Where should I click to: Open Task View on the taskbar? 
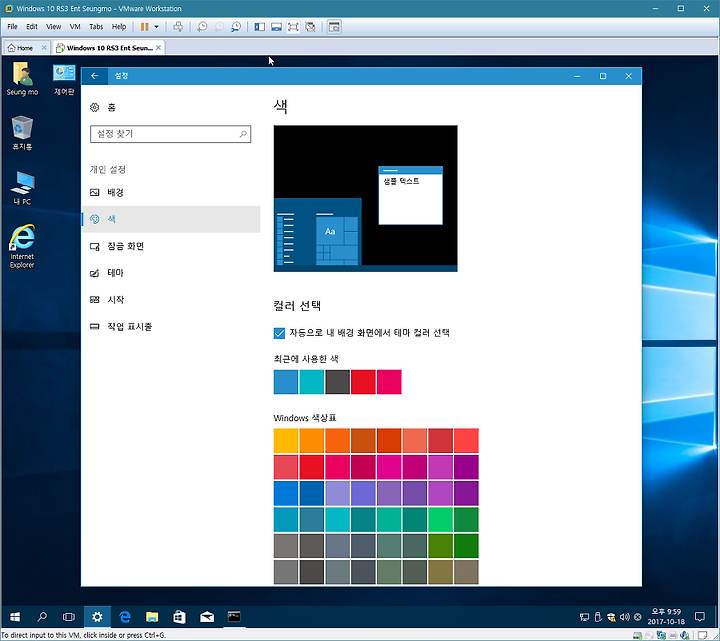click(69, 617)
